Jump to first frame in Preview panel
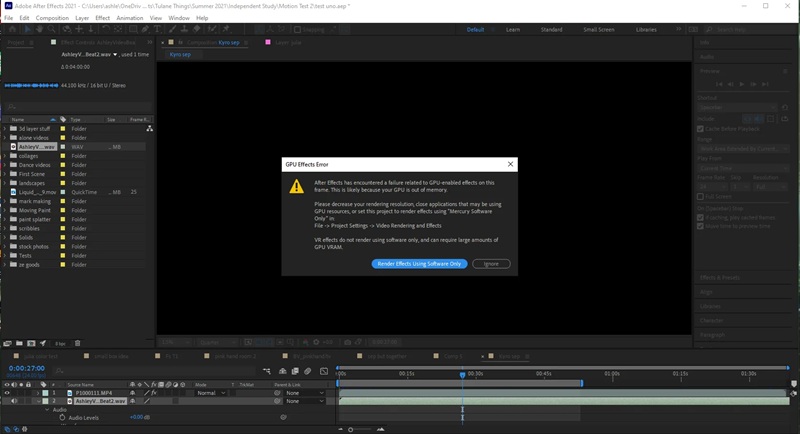The height and width of the screenshot is (434, 800). pyautogui.click(x=719, y=84)
